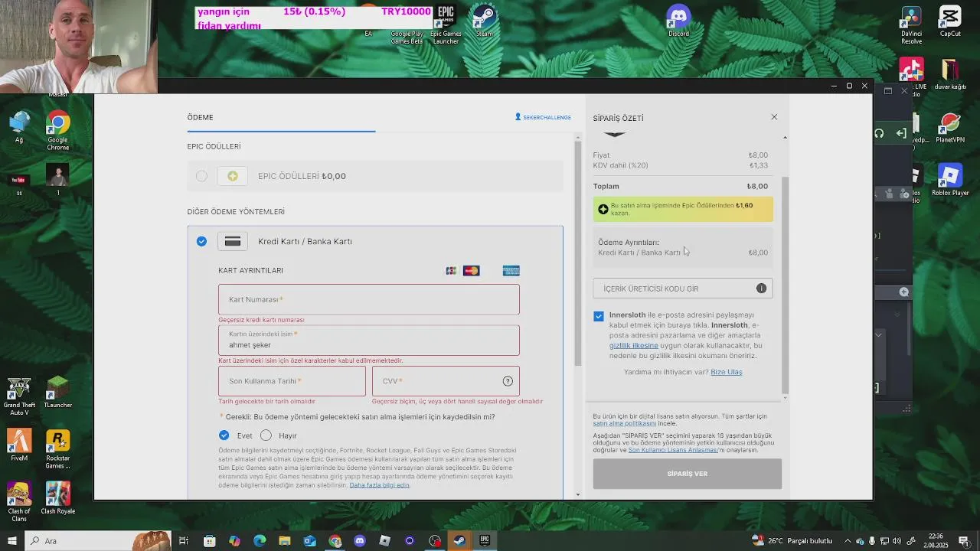Viewport: 980px width, 551px height.
Task: Choose Hayır to not save the payment method
Action: click(266, 435)
